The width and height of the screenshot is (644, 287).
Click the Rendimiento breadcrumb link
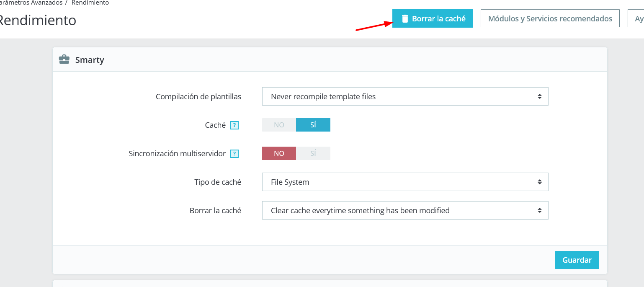point(90,3)
